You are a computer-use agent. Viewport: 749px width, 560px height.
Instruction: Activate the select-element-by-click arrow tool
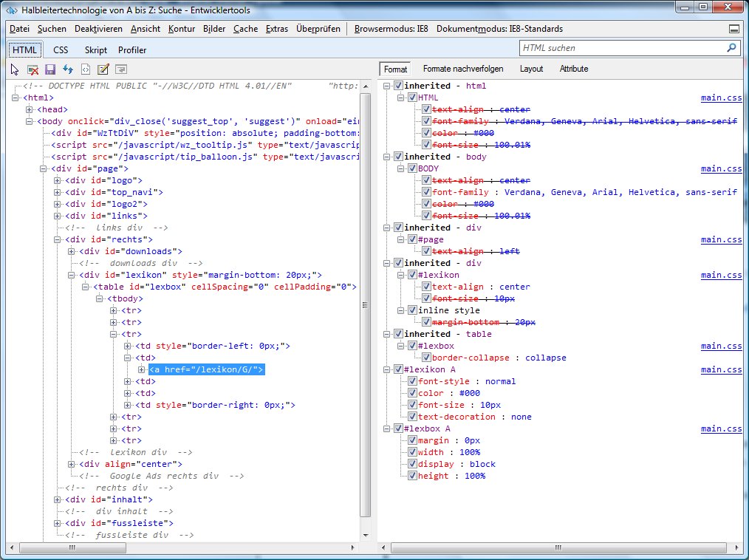point(14,69)
